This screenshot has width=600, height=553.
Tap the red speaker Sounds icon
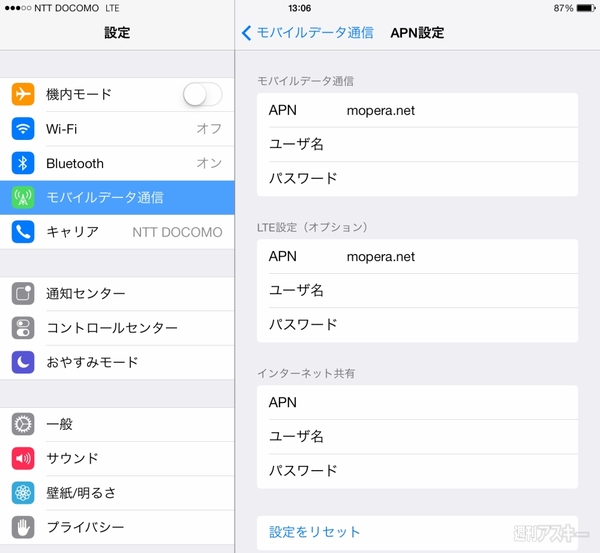[x=23, y=458]
